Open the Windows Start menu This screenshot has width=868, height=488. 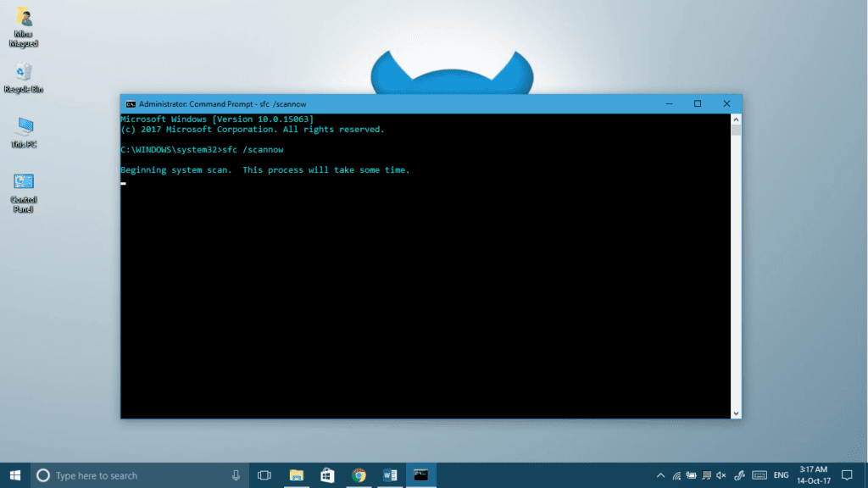pos(15,475)
